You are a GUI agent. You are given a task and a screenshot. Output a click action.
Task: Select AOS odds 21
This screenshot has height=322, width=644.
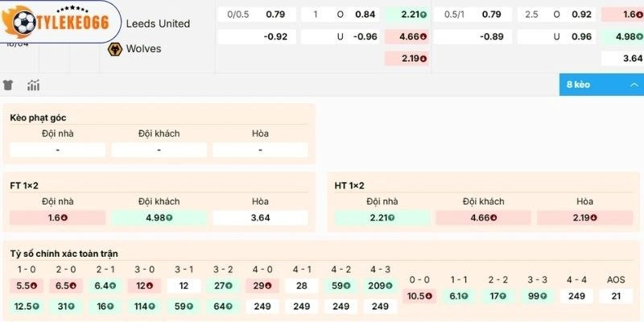click(x=617, y=296)
